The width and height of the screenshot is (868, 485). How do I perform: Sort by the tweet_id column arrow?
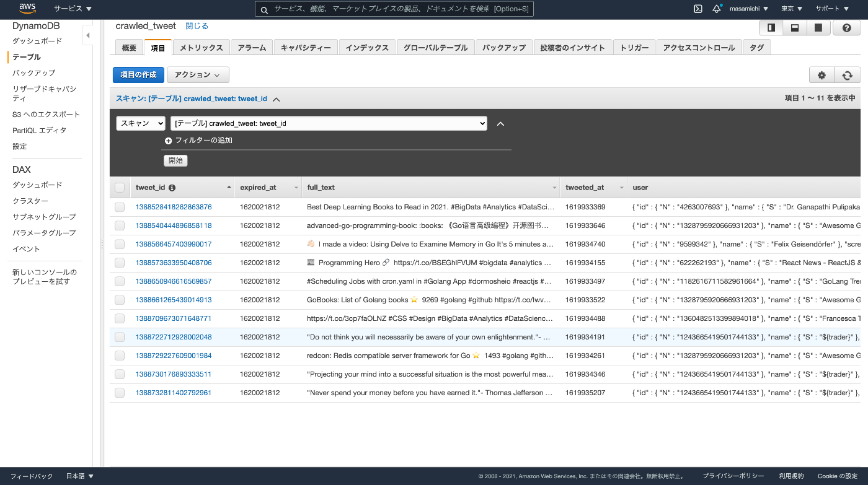(229, 187)
